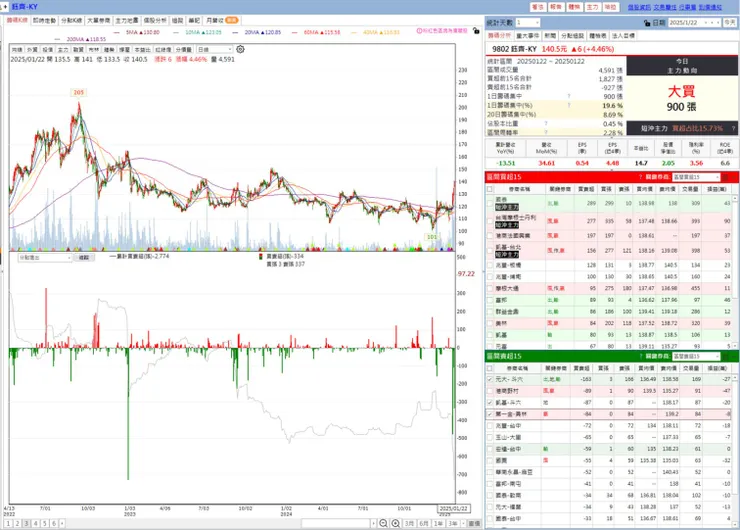Switch to 量大事件 tab
This screenshot has width=740, height=530.
point(527,36)
